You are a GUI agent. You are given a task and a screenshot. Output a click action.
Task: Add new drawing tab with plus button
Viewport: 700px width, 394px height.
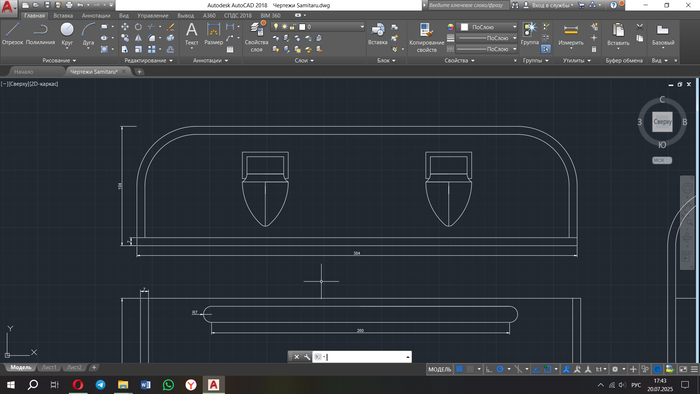point(139,71)
